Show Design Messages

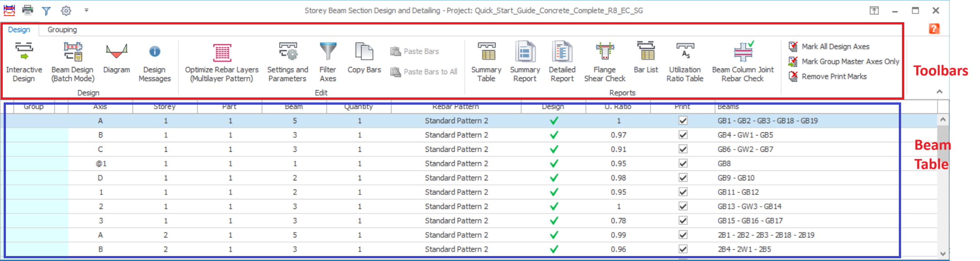pos(155,61)
